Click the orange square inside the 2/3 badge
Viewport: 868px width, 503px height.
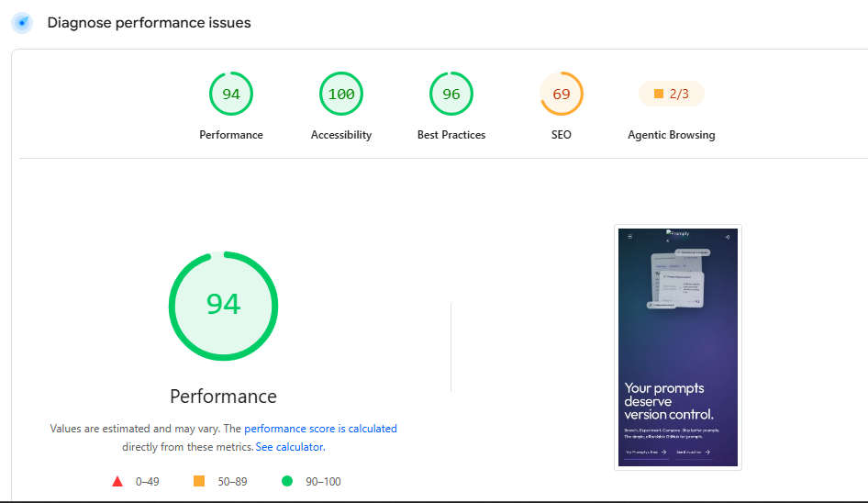pos(659,94)
